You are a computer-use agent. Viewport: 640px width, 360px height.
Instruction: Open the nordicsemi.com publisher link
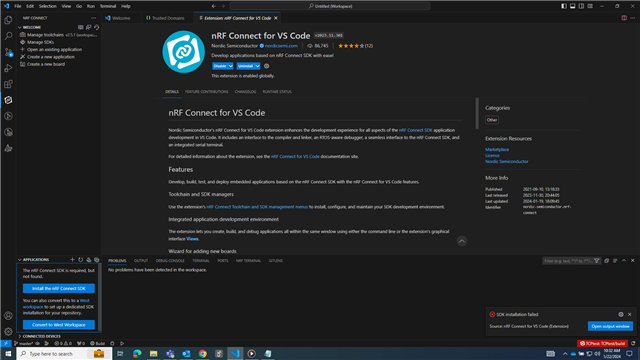point(281,46)
